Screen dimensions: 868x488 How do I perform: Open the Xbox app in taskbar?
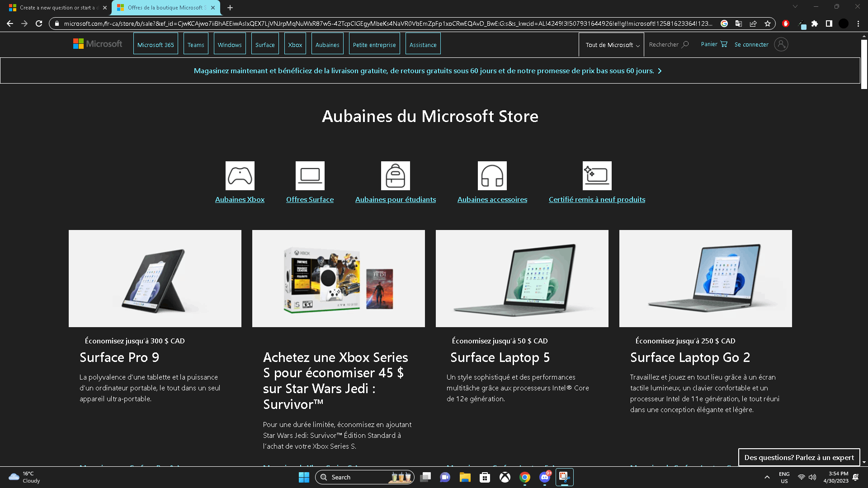[505, 477]
